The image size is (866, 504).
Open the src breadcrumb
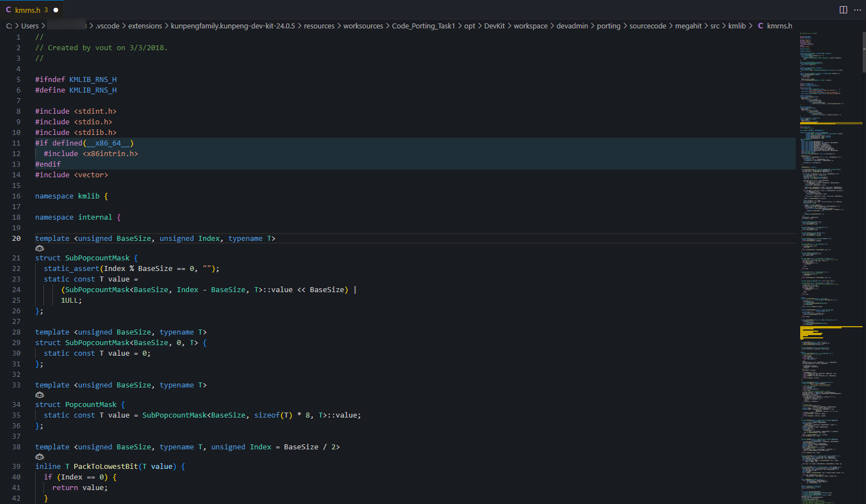(715, 26)
